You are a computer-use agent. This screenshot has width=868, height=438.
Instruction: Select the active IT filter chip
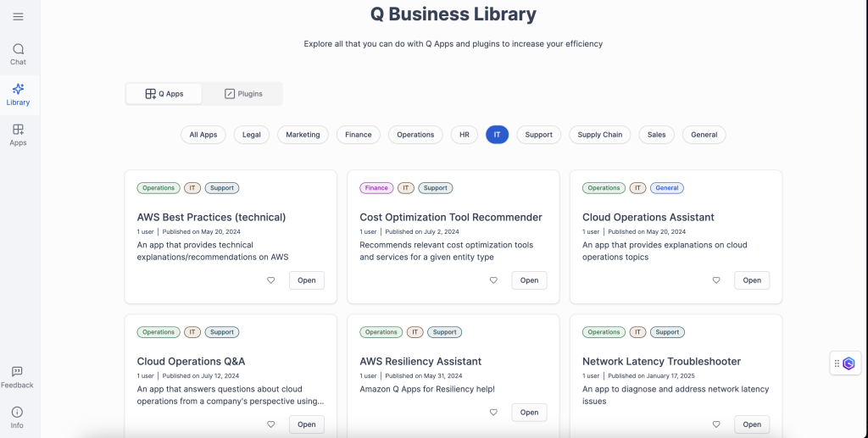[497, 135]
